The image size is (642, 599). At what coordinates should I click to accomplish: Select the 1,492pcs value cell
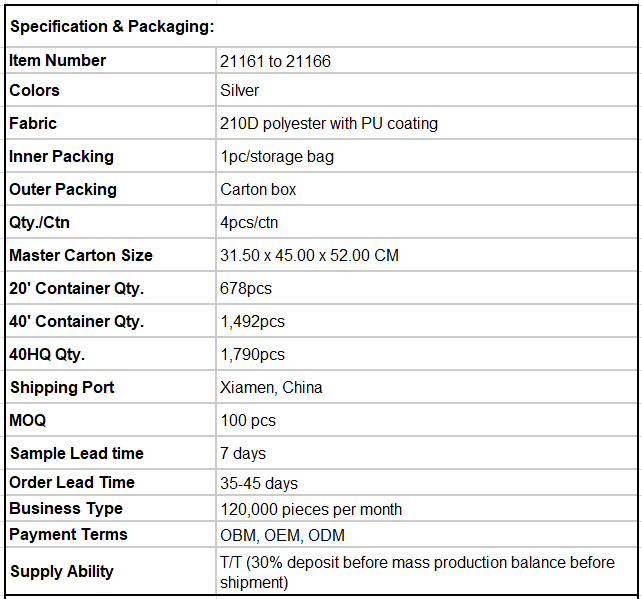426,321
